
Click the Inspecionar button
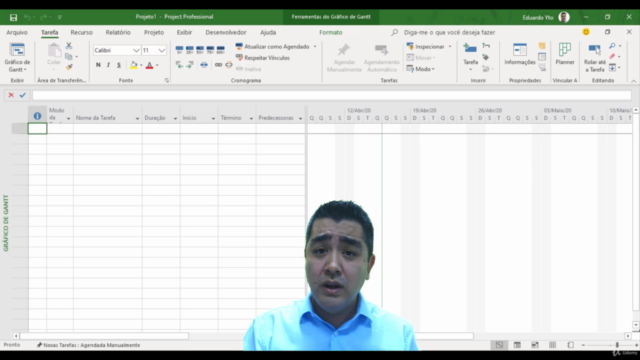coord(426,47)
